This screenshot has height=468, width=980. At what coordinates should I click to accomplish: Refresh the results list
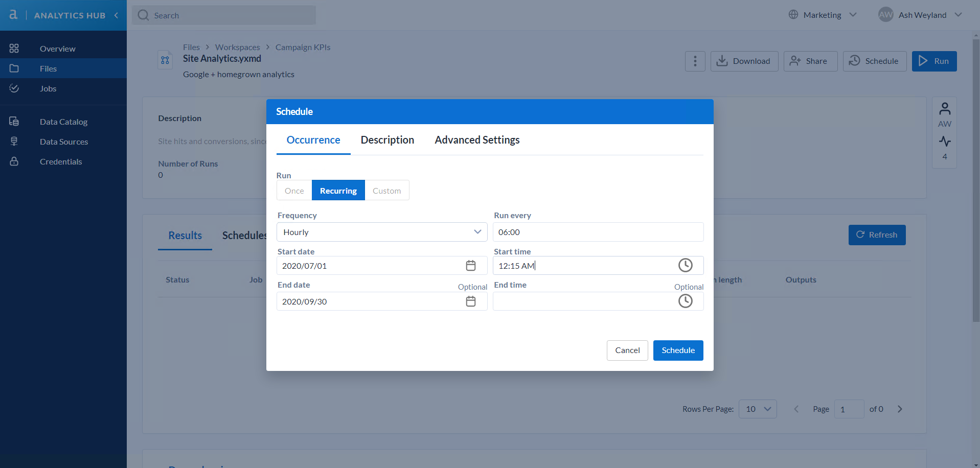point(877,235)
